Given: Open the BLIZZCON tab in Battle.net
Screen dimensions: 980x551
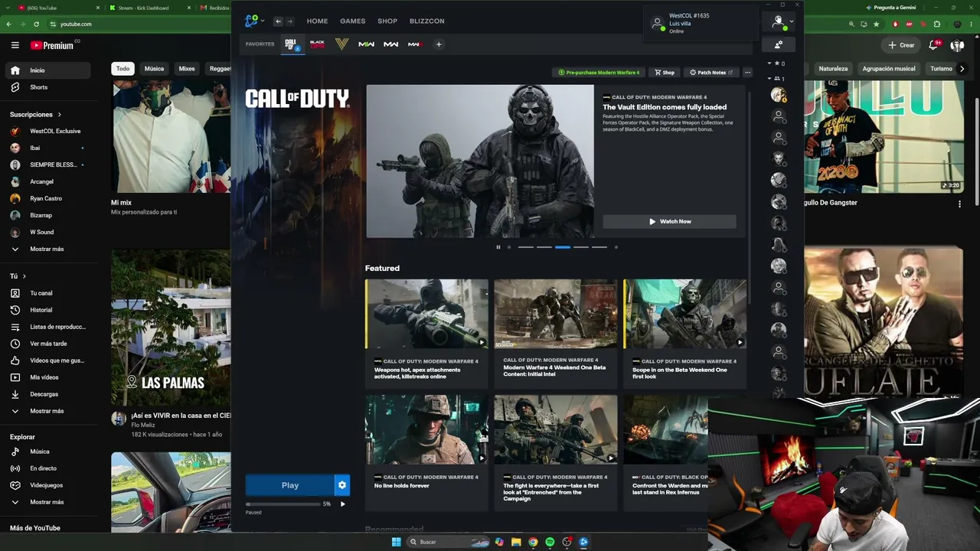Looking at the screenshot, I should pyautogui.click(x=427, y=21).
